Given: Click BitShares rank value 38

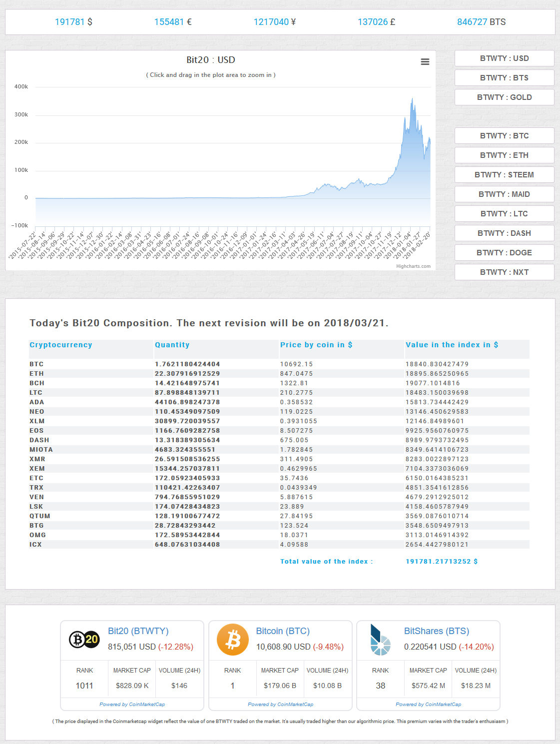Looking at the screenshot, I should (381, 686).
